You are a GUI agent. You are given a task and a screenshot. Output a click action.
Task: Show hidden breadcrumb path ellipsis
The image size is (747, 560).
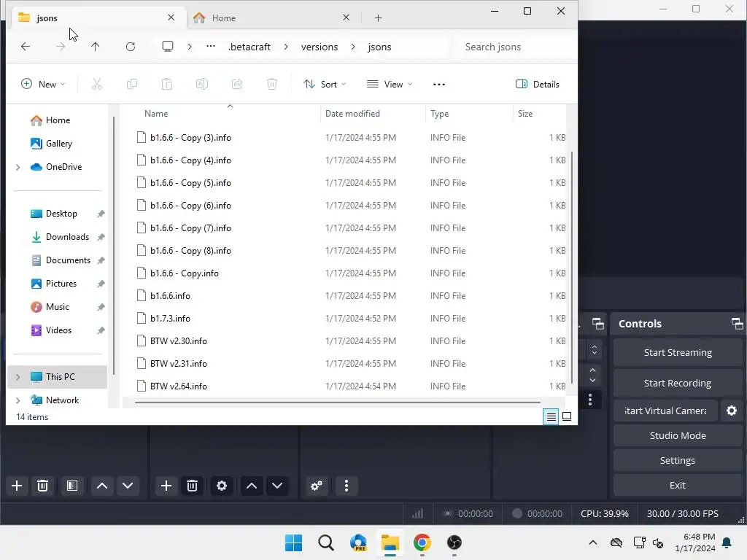pos(211,46)
